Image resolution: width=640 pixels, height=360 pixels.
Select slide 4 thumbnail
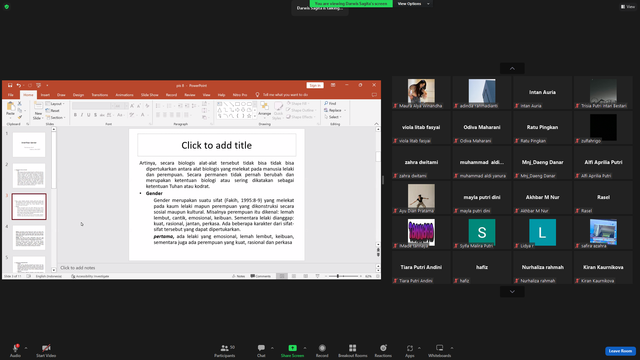(29, 238)
